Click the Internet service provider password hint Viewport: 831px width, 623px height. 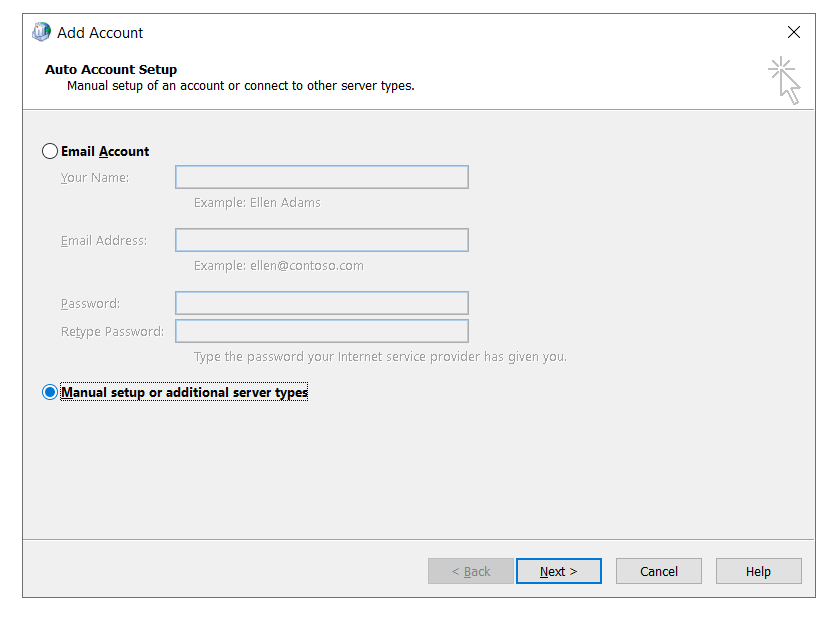(381, 357)
